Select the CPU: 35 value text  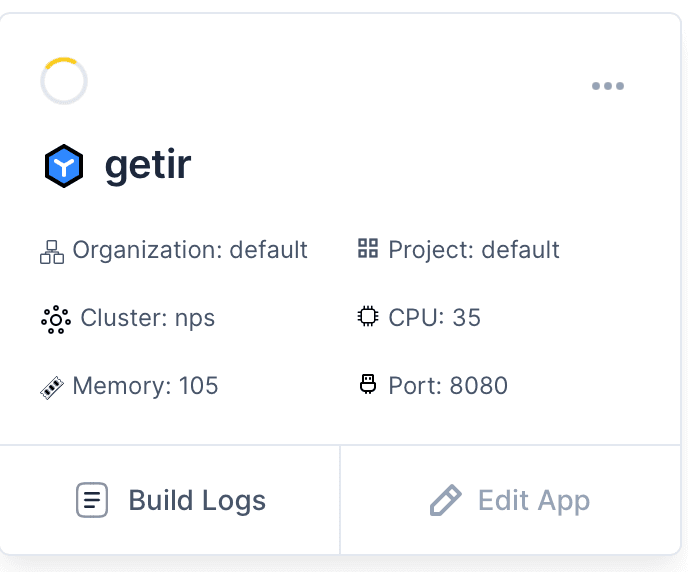[435, 318]
